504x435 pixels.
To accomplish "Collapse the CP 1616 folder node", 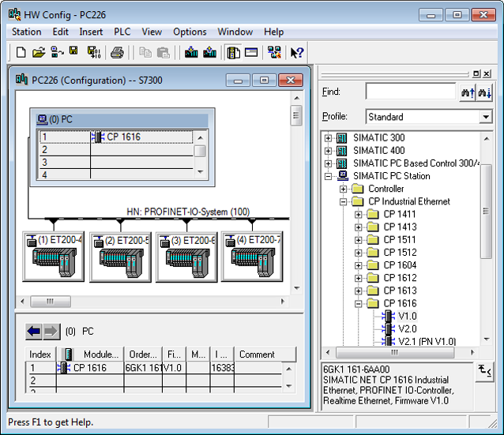I will pyautogui.click(x=359, y=303).
